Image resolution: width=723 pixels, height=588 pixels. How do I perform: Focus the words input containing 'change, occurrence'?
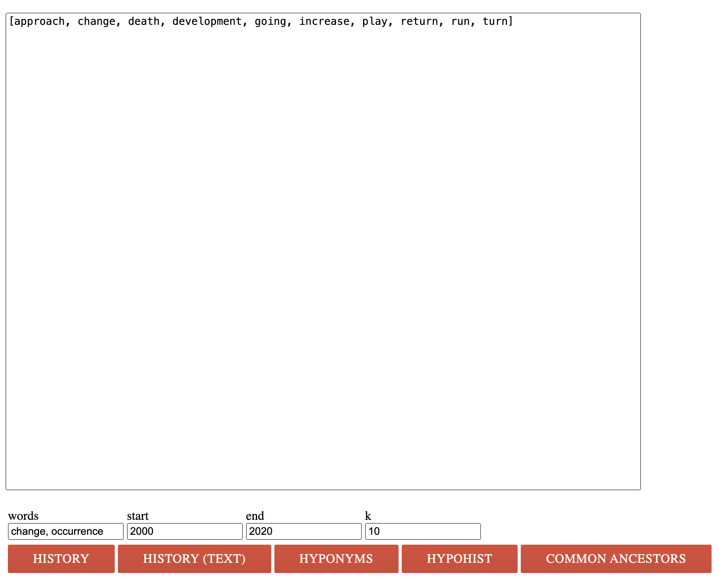click(x=65, y=531)
